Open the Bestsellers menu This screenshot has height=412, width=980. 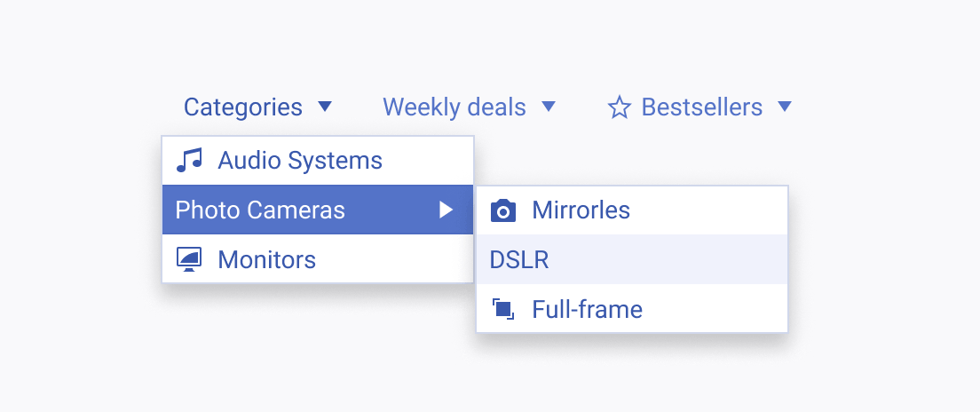pos(699,107)
